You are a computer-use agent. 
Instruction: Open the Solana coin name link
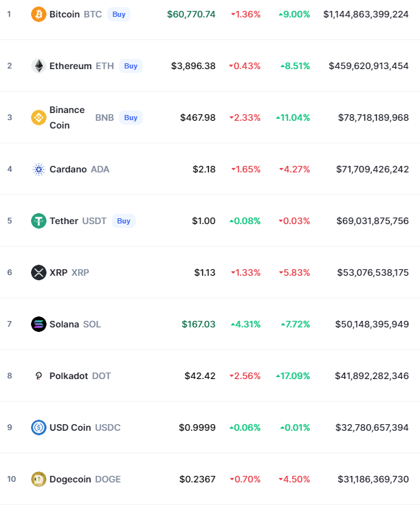[x=64, y=324]
